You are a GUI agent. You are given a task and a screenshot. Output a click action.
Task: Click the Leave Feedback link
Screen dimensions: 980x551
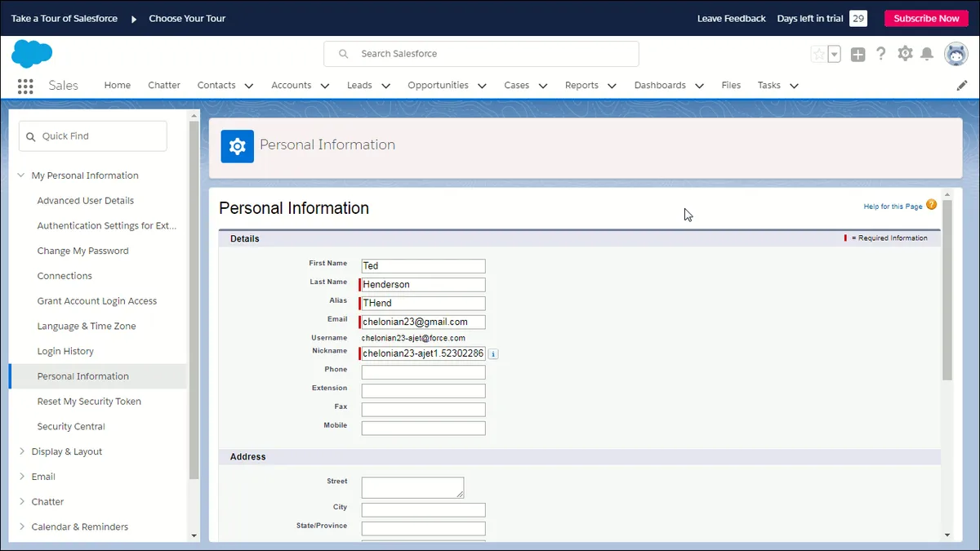click(x=732, y=18)
